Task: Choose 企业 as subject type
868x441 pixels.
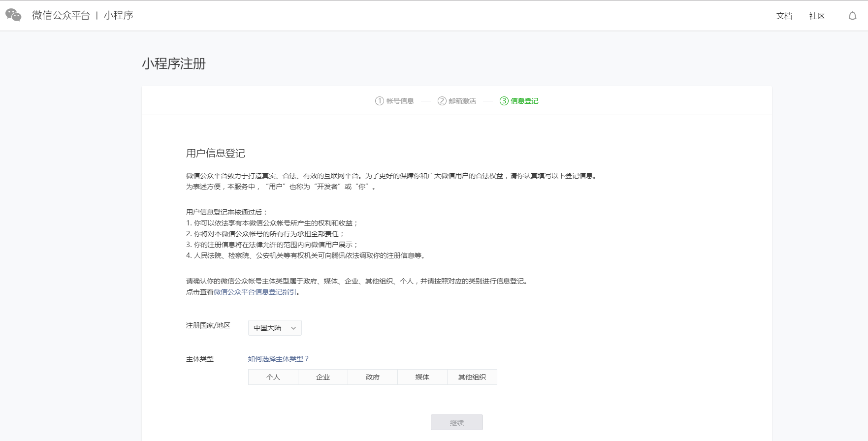Action: tap(323, 377)
